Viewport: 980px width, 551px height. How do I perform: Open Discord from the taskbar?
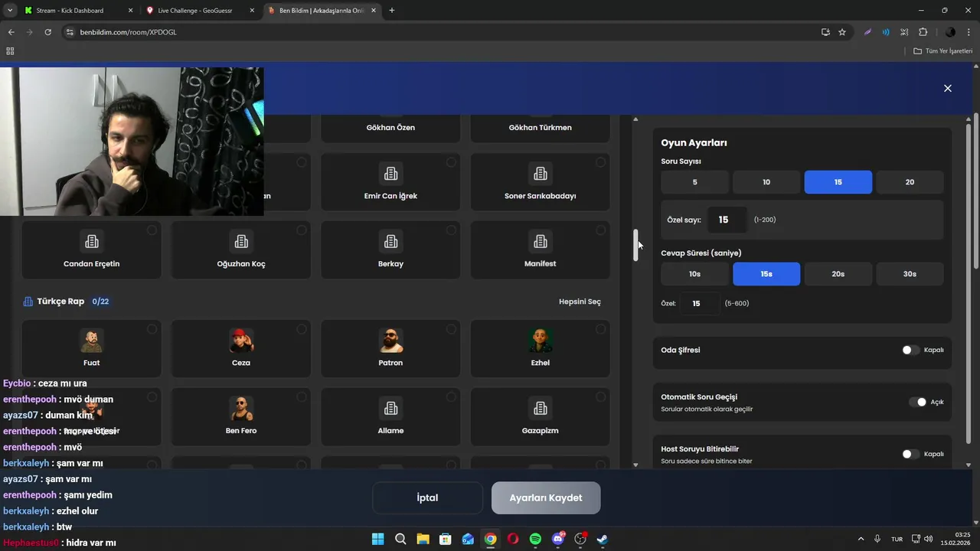(558, 539)
